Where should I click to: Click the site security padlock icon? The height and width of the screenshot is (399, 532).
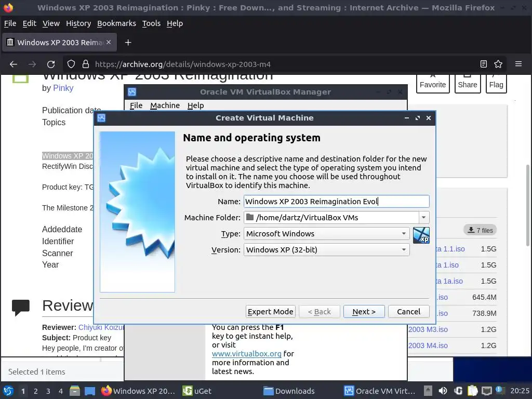point(86,64)
